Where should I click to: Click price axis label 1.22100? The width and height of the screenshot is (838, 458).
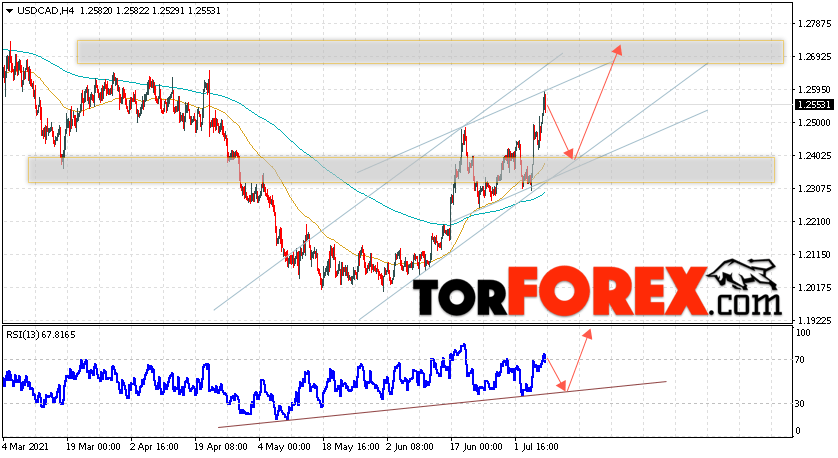[814, 221]
